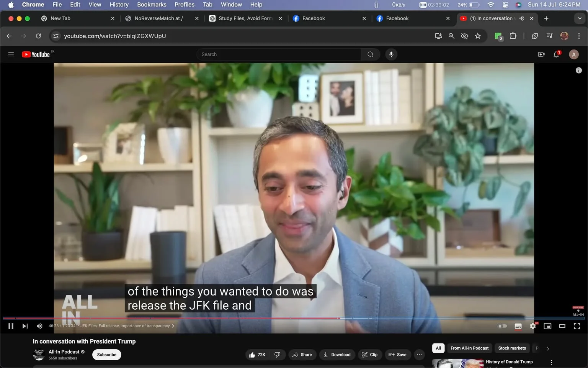Show video info card icon
The image size is (588, 368).
[578, 70]
